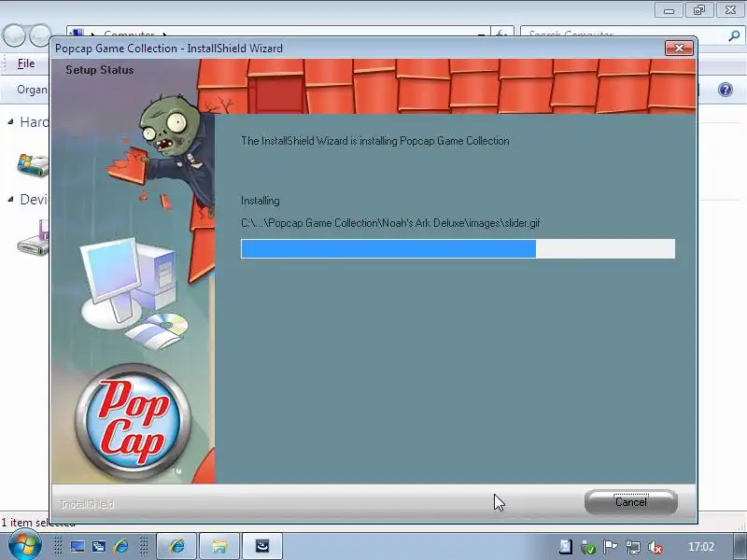Select the Windows local disk drive icon

[x=33, y=166]
